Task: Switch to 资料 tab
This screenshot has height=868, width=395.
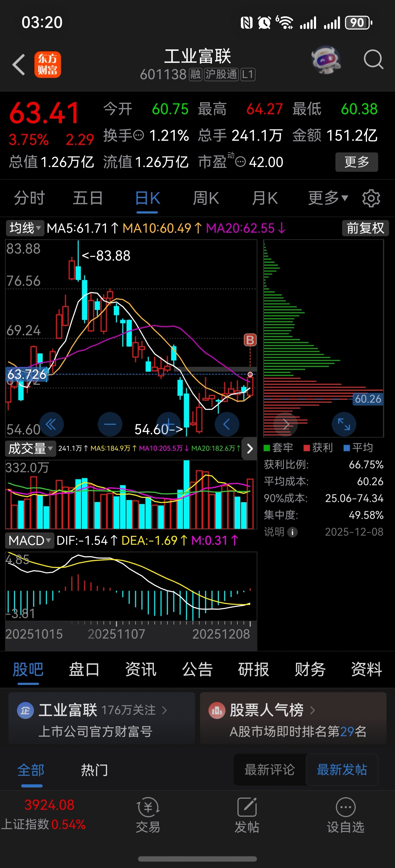Action: tap(367, 670)
